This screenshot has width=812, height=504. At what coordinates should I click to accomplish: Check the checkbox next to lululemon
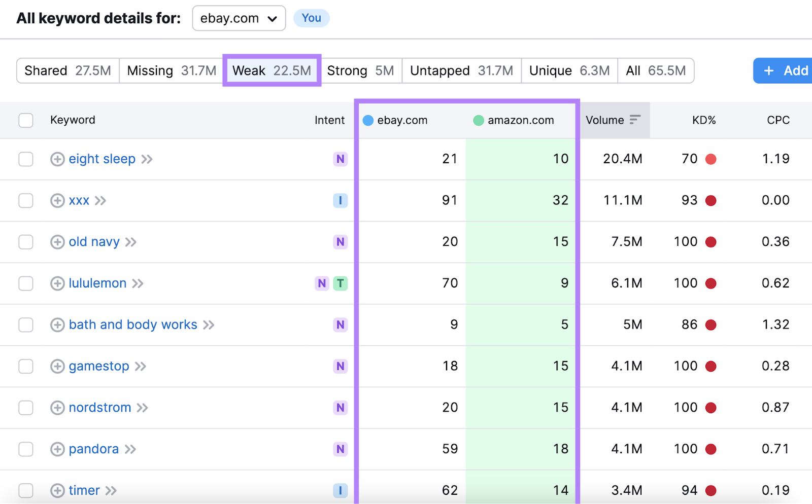coord(25,283)
